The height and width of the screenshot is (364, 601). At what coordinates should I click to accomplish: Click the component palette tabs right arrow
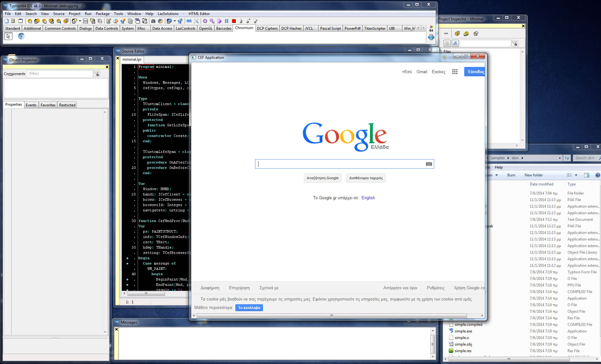click(424, 28)
